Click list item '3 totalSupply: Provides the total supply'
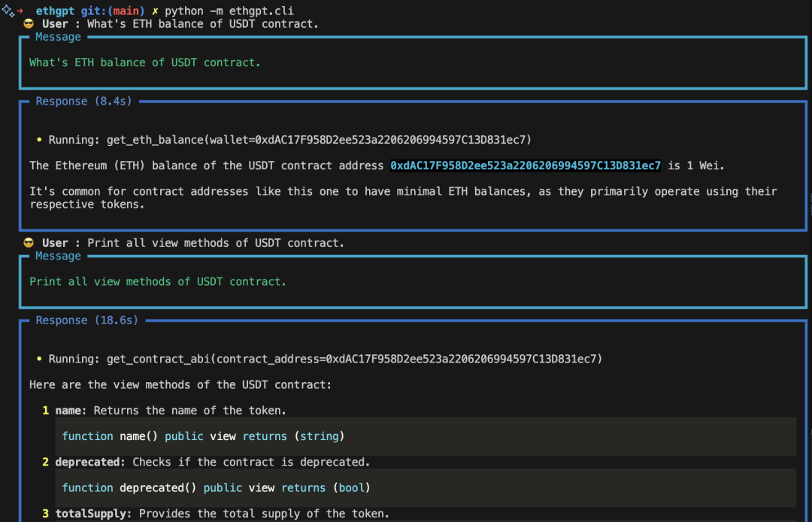The width and height of the screenshot is (812, 522). [216, 514]
